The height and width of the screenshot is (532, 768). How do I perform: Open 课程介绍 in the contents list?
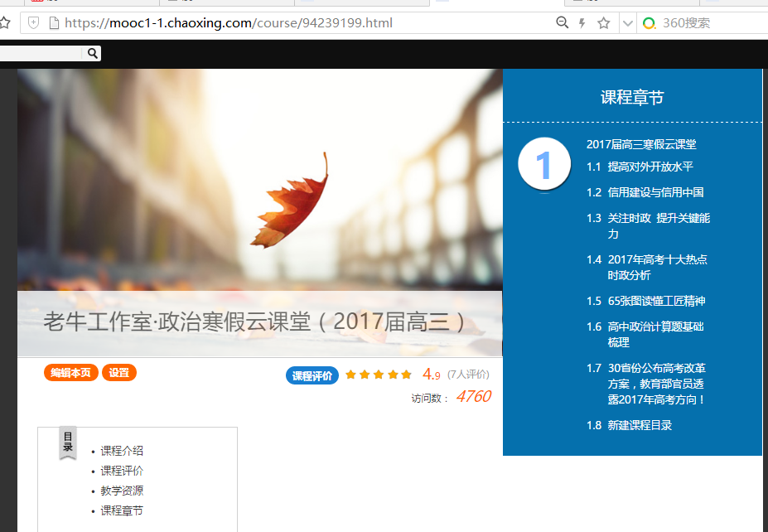pos(122,451)
